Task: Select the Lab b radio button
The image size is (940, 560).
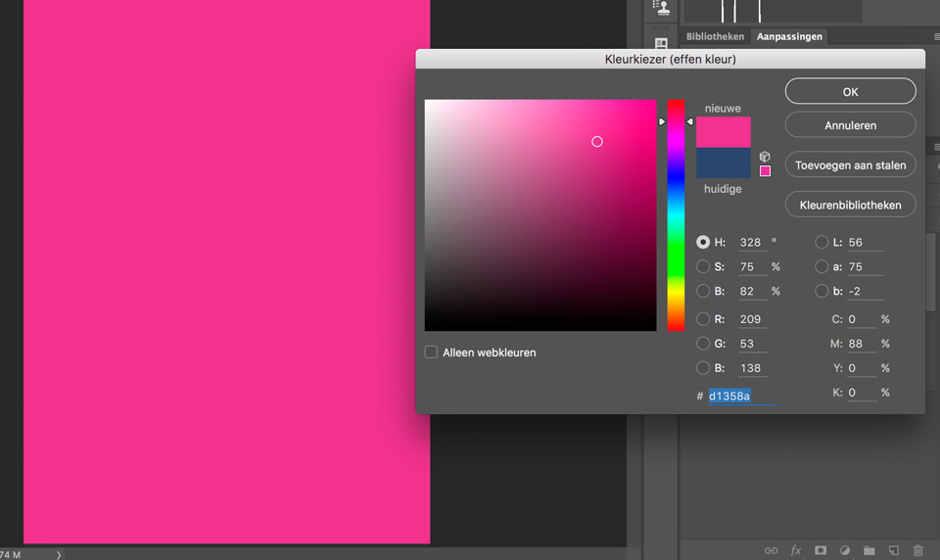Action: (x=822, y=292)
